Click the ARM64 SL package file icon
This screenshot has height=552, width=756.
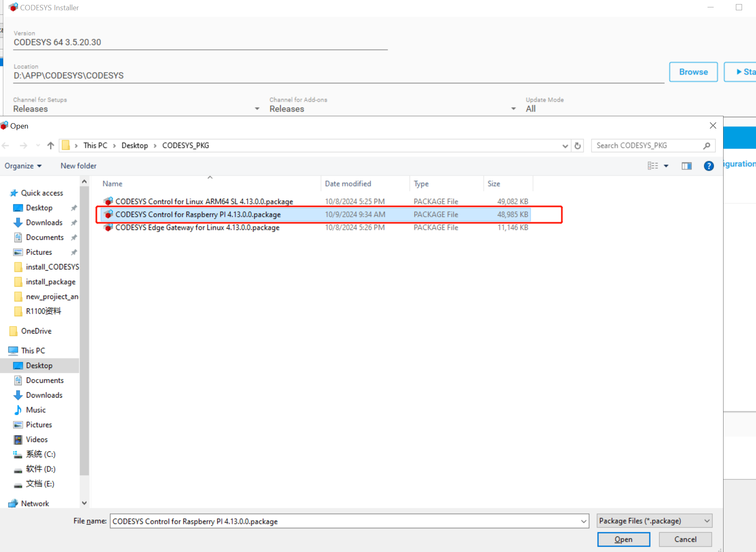(108, 201)
